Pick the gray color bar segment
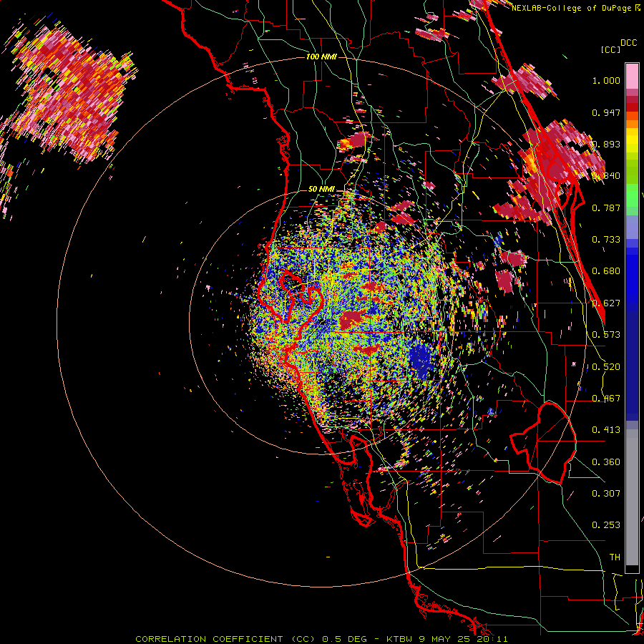644x644 pixels. coord(632,497)
